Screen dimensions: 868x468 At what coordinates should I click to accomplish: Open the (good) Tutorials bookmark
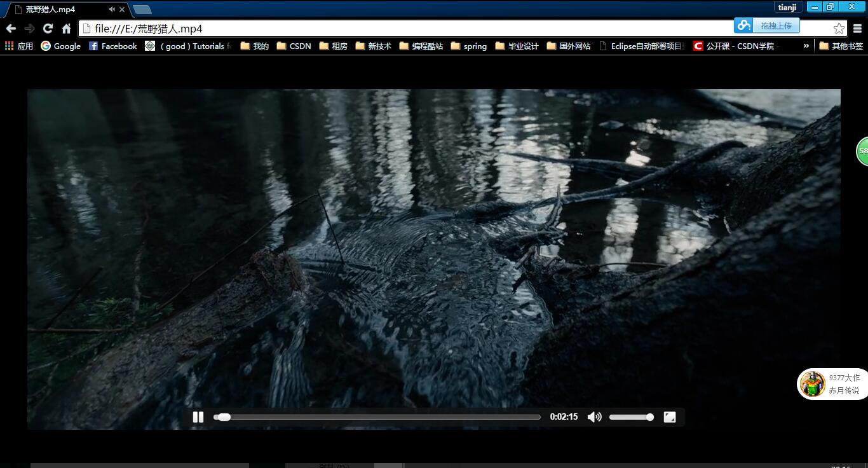coord(188,46)
